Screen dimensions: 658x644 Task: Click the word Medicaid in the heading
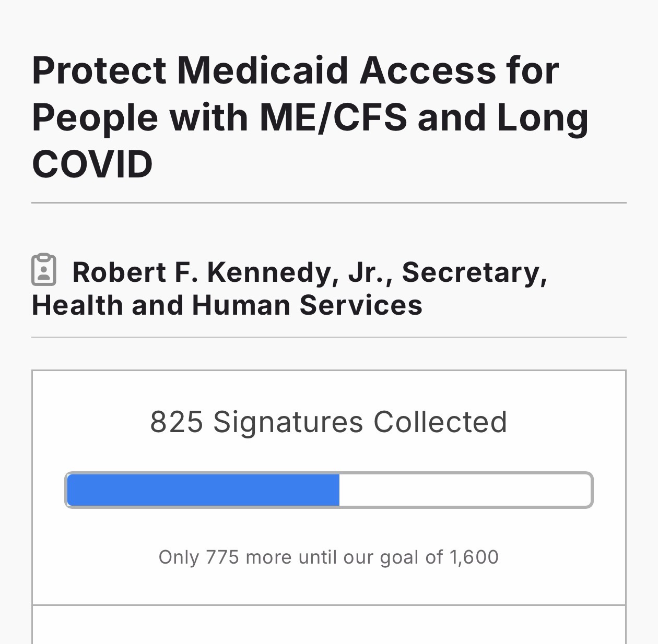(x=263, y=70)
